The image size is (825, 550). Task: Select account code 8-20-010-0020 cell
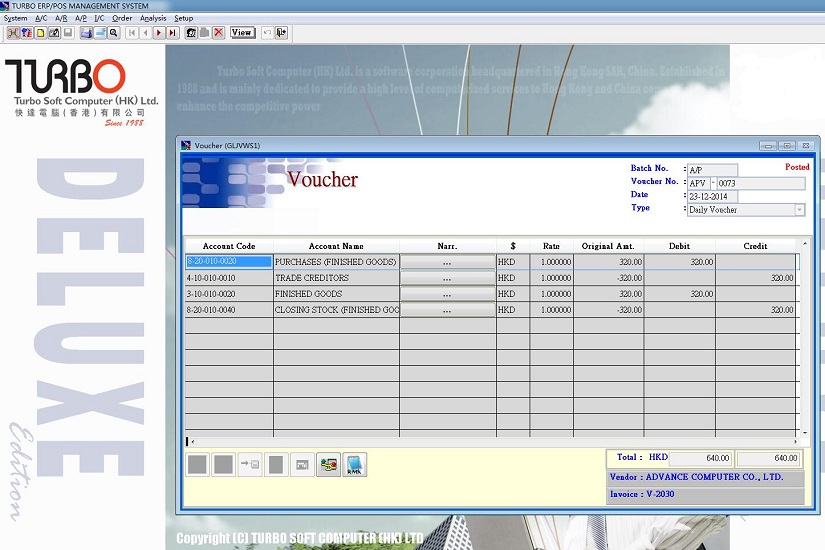[229, 262]
